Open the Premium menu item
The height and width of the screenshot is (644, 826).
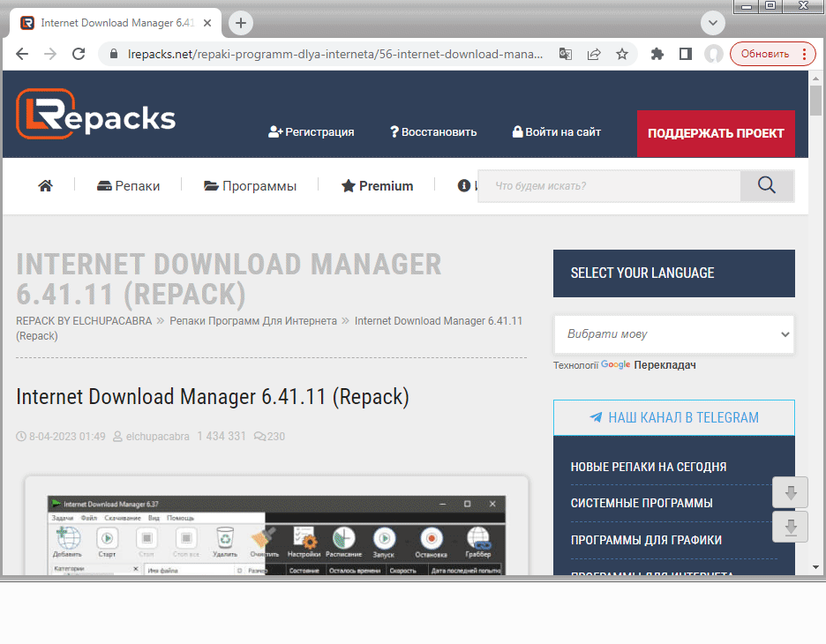377,186
